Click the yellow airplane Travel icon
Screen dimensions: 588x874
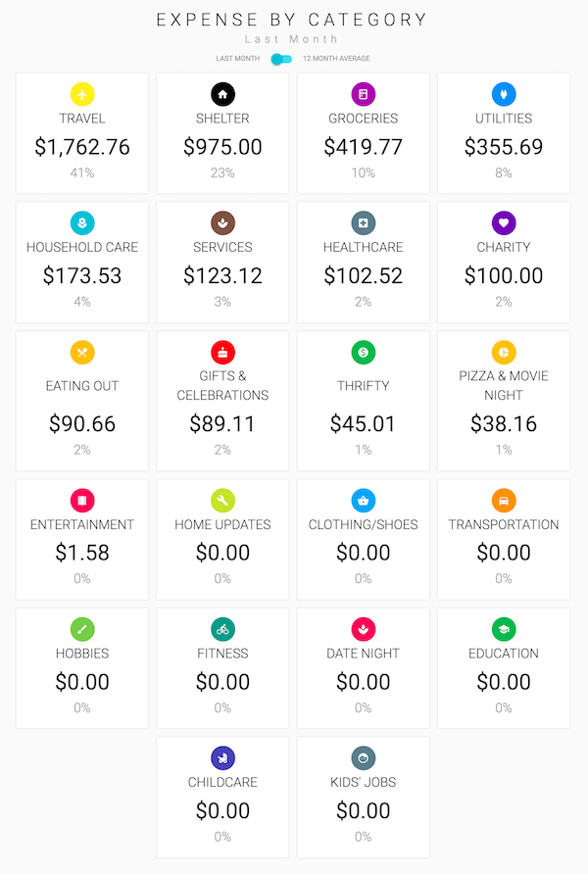pyautogui.click(x=82, y=94)
